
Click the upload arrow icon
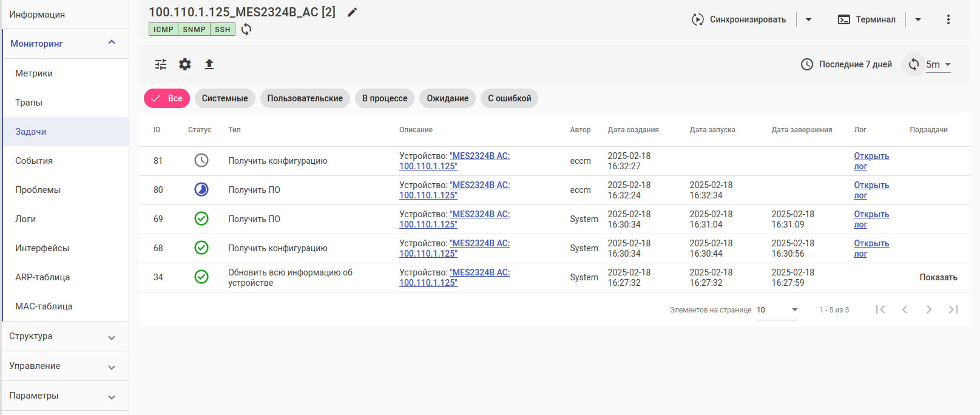(x=209, y=64)
